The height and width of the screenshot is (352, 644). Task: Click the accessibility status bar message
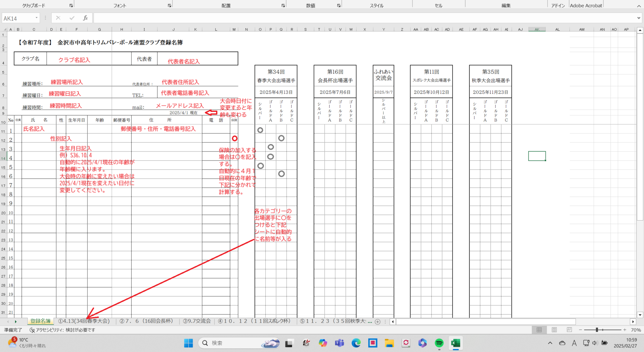click(x=62, y=330)
